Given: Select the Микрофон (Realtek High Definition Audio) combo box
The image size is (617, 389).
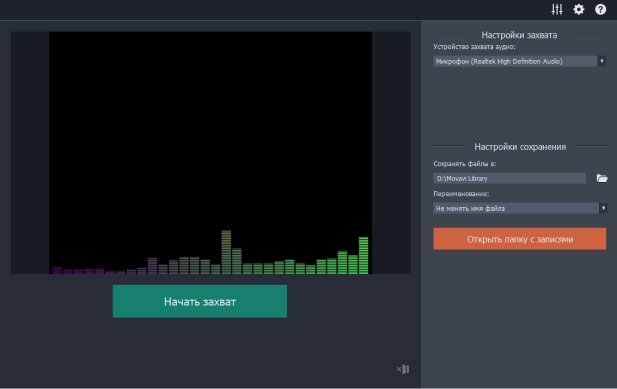Looking at the screenshot, I should pos(519,61).
